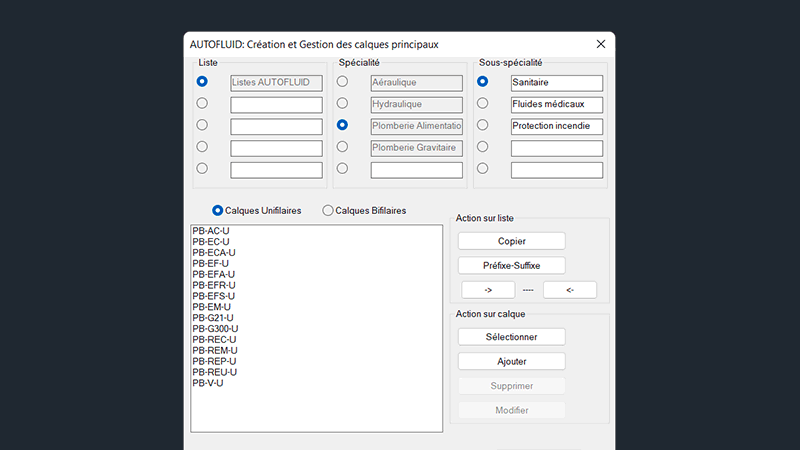Click the Hydraulique text field
The image size is (800, 450).
(417, 105)
